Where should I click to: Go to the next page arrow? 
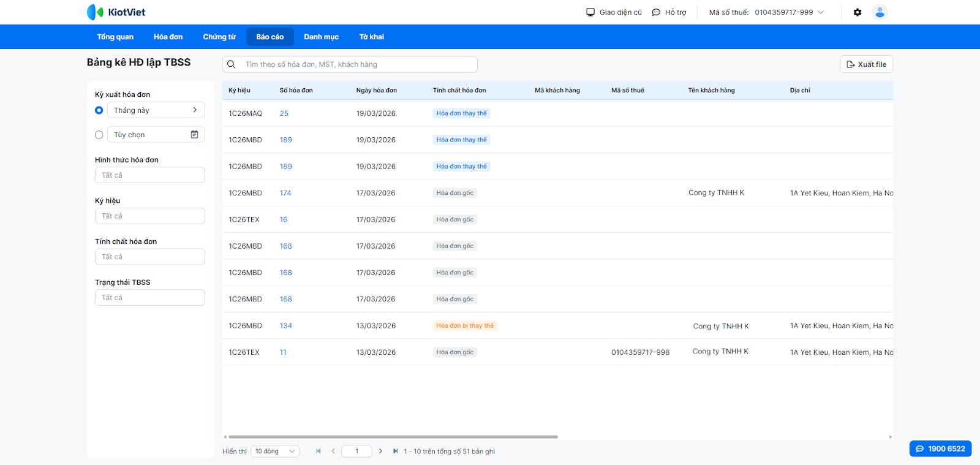coord(380,452)
